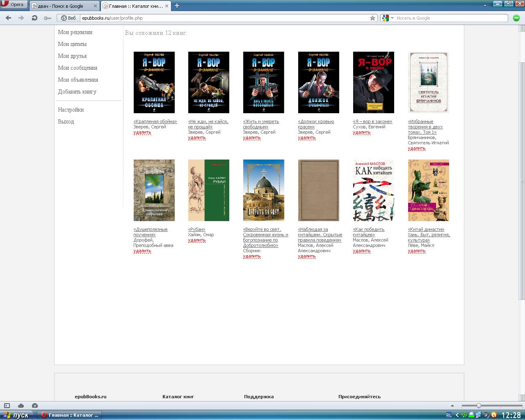The width and height of the screenshot is (525, 420).
Task: Open Мои рецензии in sidebar
Action: 75,32
